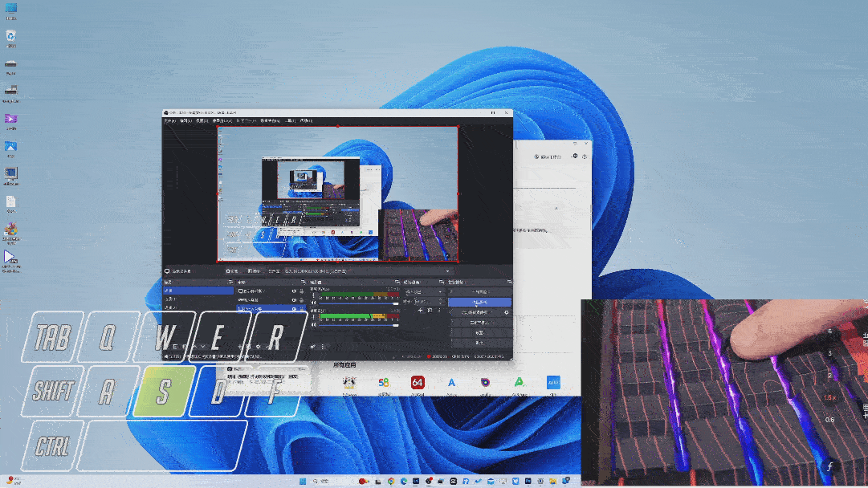Click the top channel volume slider

(x=357, y=303)
